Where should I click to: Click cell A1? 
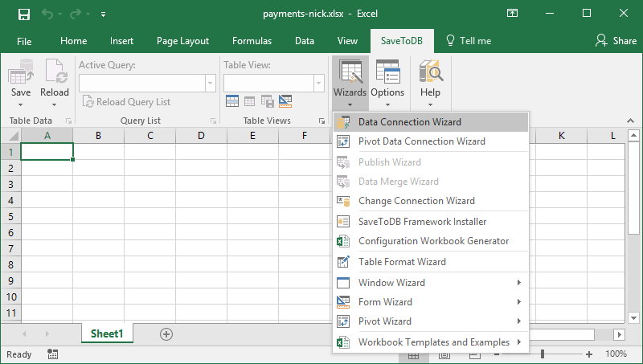coord(47,152)
